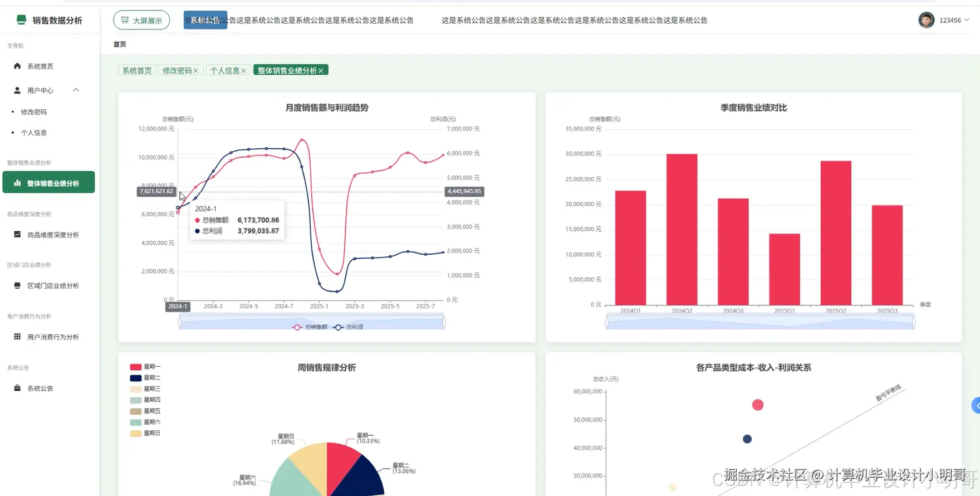Toggle 星期三 in the pie chart legend
This screenshot has height=496, width=980.
click(145, 389)
